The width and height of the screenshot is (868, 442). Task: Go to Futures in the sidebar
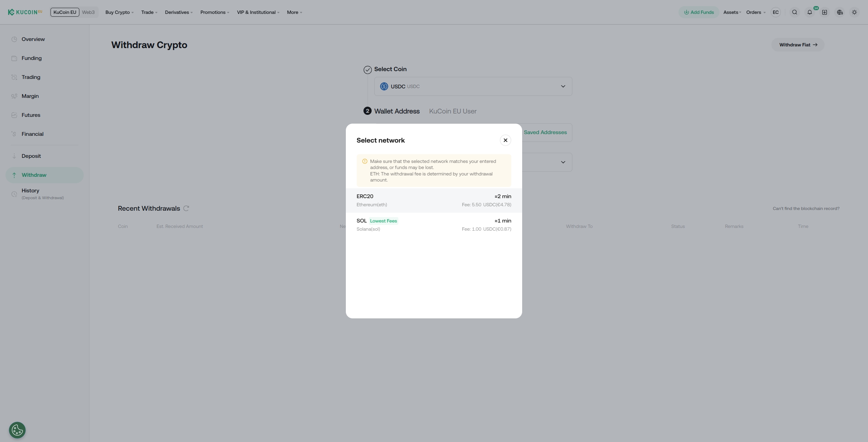click(x=44, y=115)
